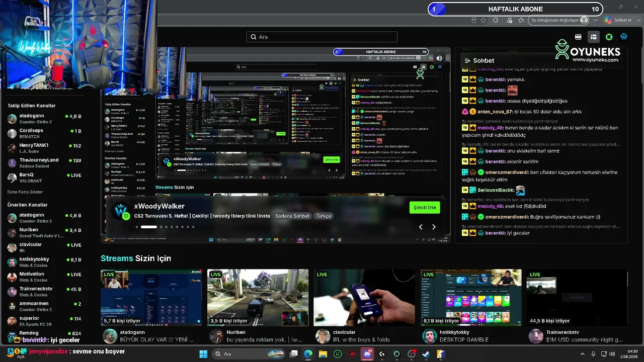
Task: Open Logitech G Hub taskbar icon
Action: point(382,354)
